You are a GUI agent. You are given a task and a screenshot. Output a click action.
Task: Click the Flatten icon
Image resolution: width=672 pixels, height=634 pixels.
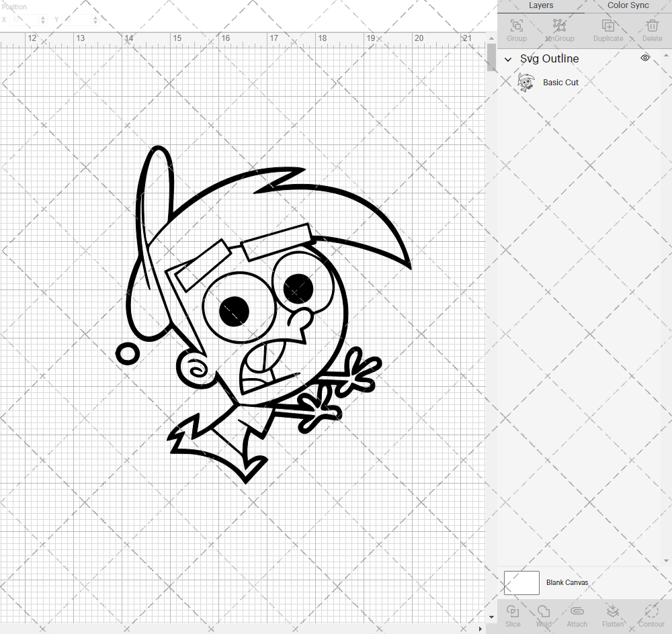point(613,613)
